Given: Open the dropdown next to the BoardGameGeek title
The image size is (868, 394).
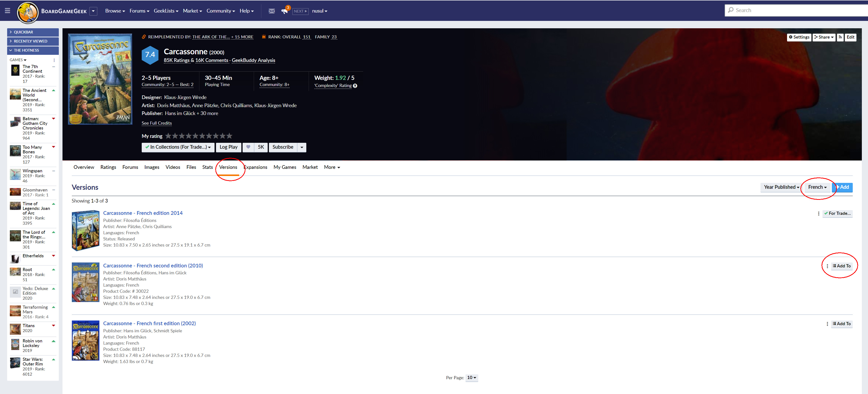Looking at the screenshot, I should tap(93, 11).
